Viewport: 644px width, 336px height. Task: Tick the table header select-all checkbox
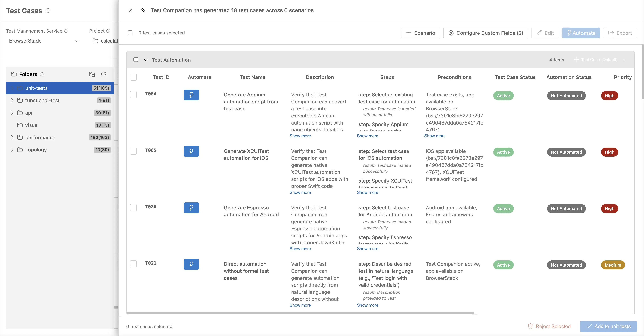pyautogui.click(x=134, y=77)
